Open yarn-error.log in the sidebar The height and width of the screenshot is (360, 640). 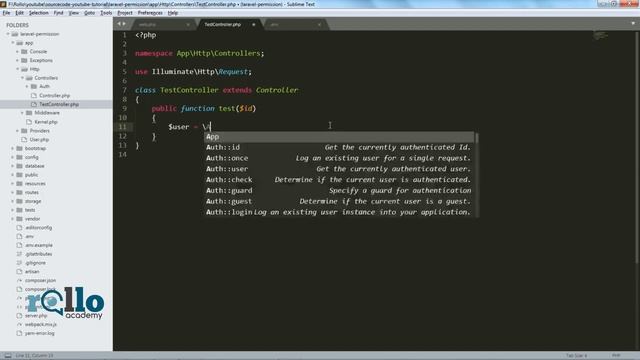click(x=40, y=333)
